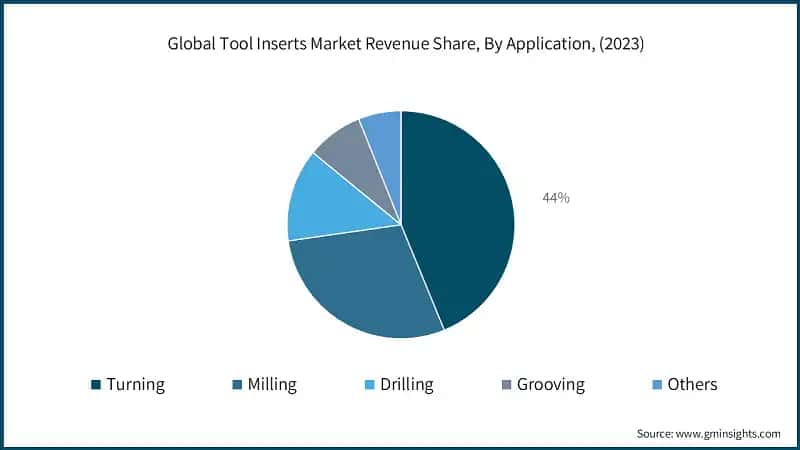Click the Milling legend color swatch
This screenshot has width=800, height=450.
[x=237, y=385]
